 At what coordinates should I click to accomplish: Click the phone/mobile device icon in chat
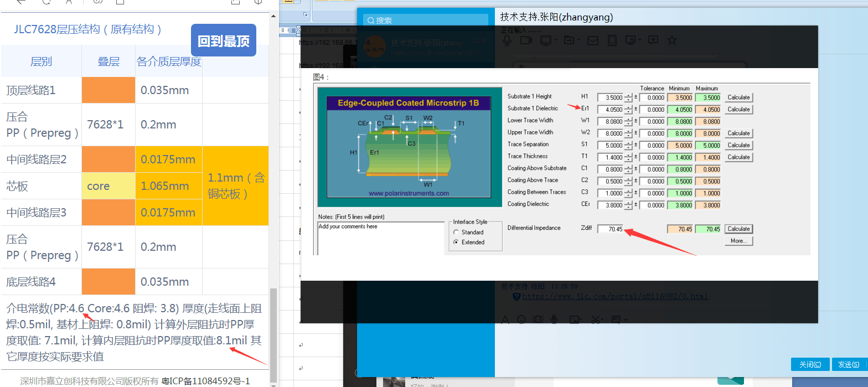[612, 40]
